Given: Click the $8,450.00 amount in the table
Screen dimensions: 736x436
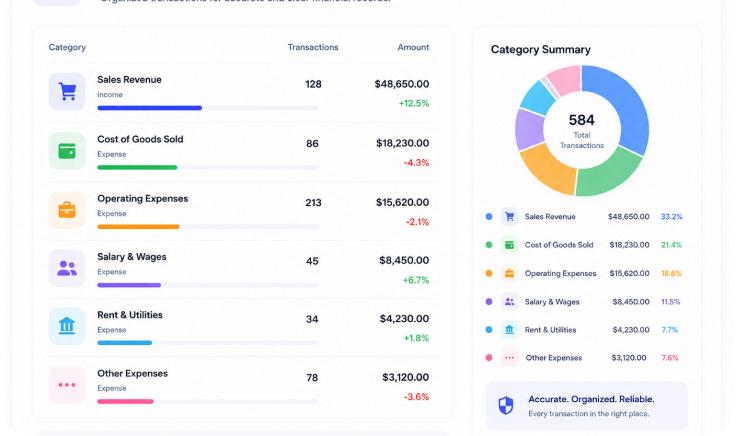Looking at the screenshot, I should point(404,260).
